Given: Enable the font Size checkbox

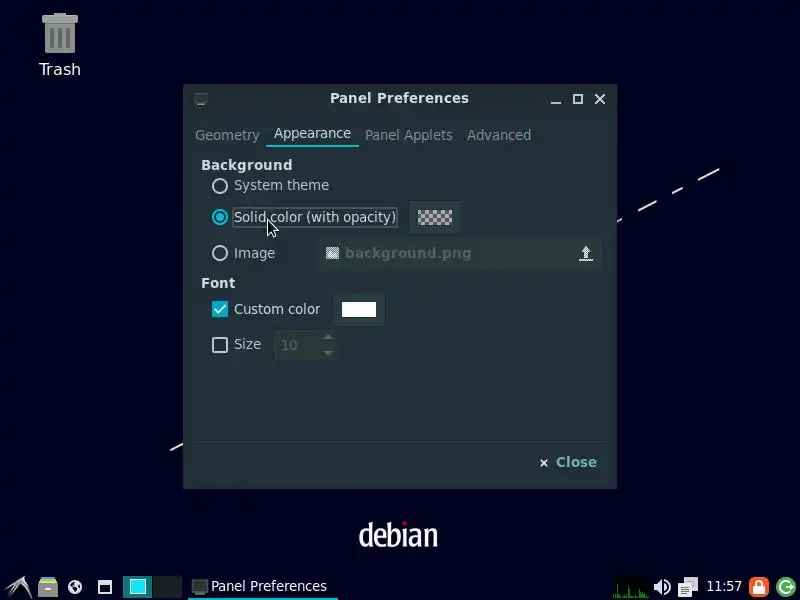Looking at the screenshot, I should (220, 345).
